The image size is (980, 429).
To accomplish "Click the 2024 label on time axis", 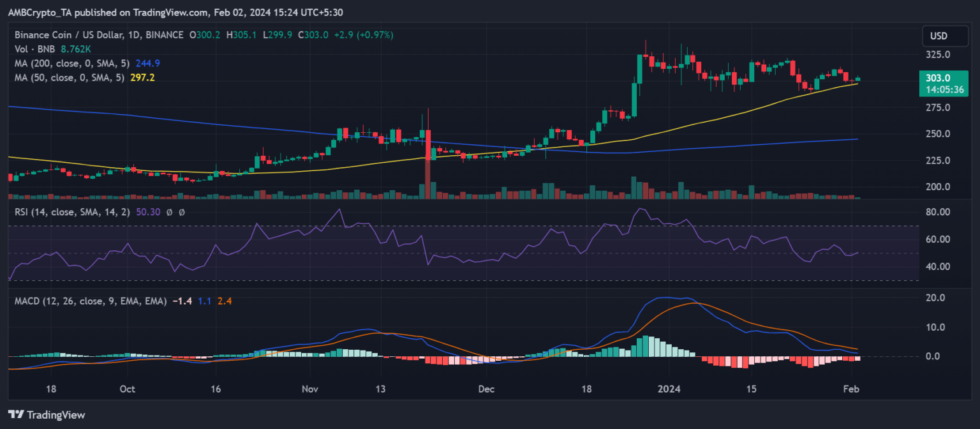I will 669,389.
